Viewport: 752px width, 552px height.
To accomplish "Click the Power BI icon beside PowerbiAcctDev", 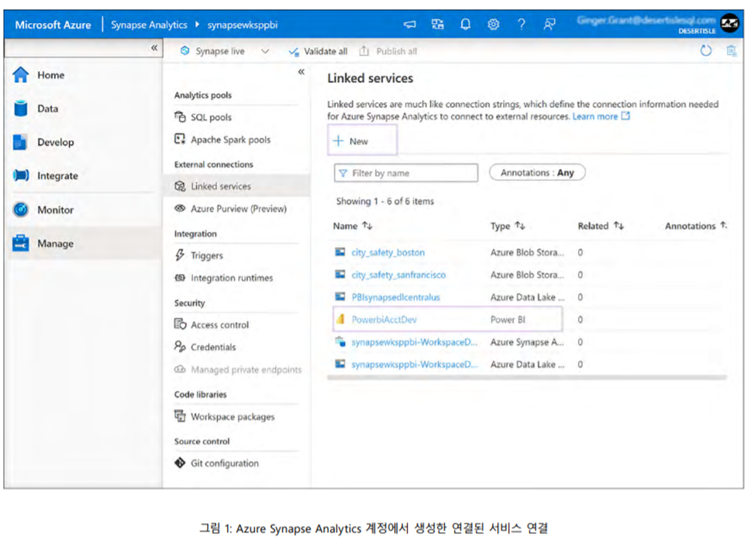I will 340,319.
